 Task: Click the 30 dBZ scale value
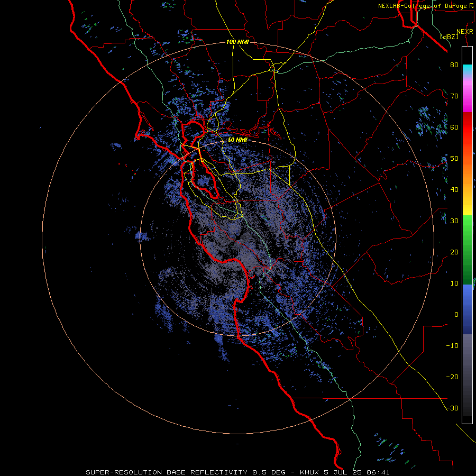pyautogui.click(x=454, y=221)
